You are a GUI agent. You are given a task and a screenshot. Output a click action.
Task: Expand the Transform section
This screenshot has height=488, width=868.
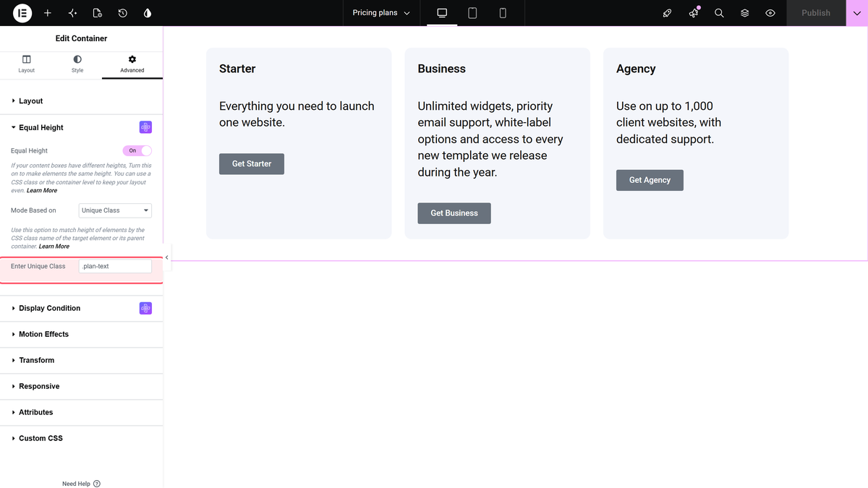coord(81,360)
